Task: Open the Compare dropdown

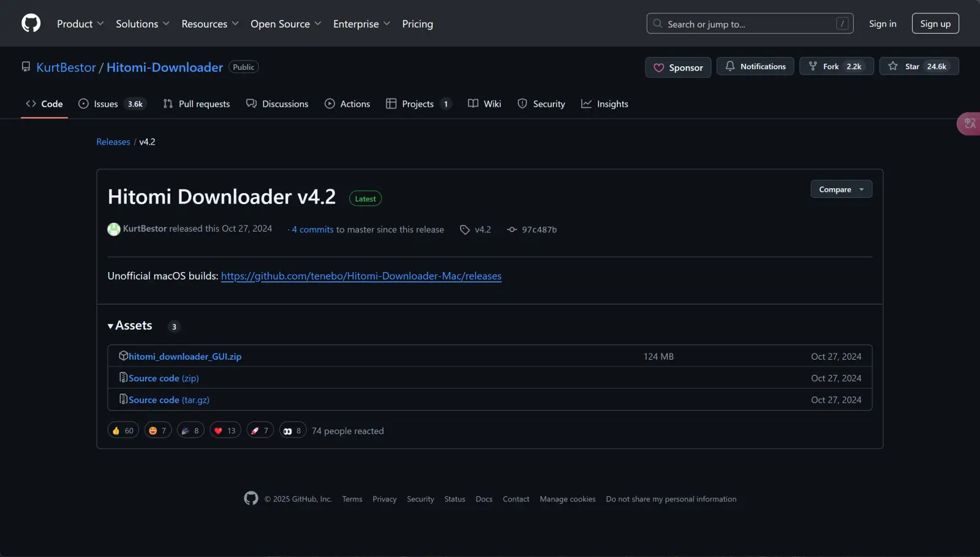Action: pos(842,189)
